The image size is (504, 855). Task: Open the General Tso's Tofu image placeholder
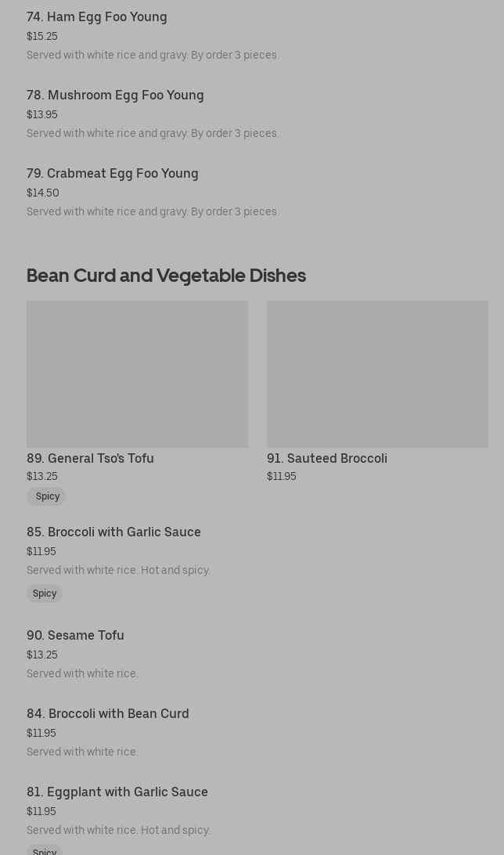click(x=137, y=373)
